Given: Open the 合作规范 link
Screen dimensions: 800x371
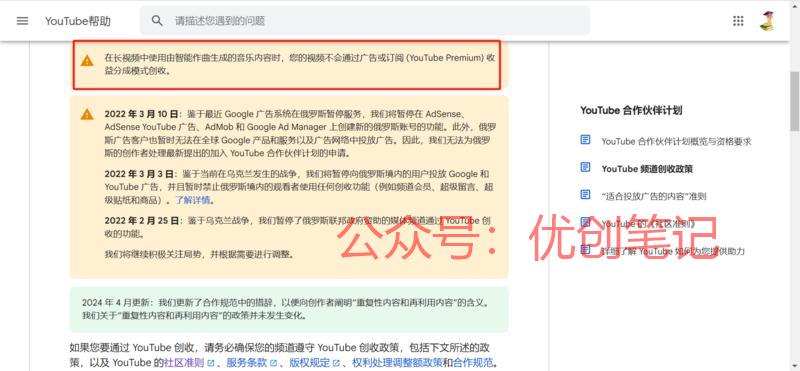Looking at the screenshot, I should [x=473, y=363].
